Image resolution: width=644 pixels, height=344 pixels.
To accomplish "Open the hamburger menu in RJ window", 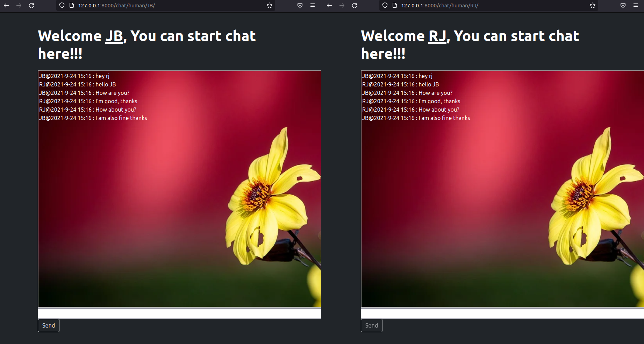I will (636, 6).
